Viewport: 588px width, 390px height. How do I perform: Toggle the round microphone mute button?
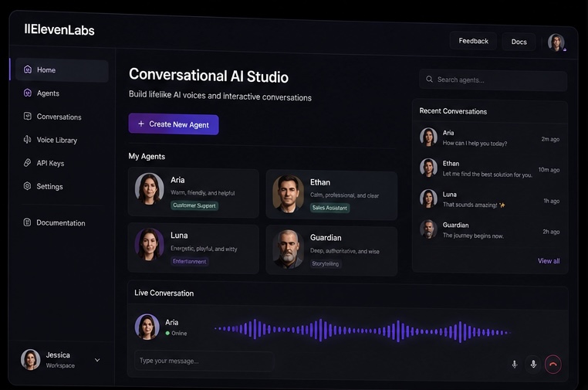(533, 364)
